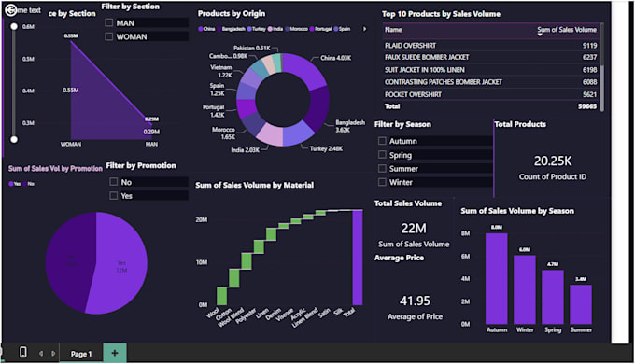Show more legend items in Products by Origin
635x364 pixels.
pyautogui.click(x=364, y=29)
